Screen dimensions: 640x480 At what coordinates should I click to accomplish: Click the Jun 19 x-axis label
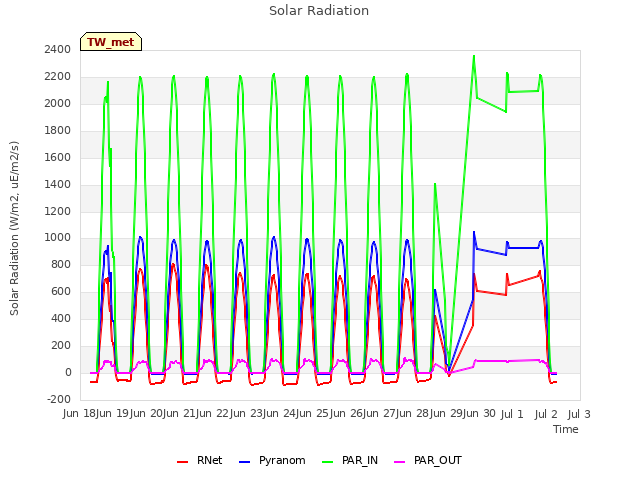coord(113,413)
